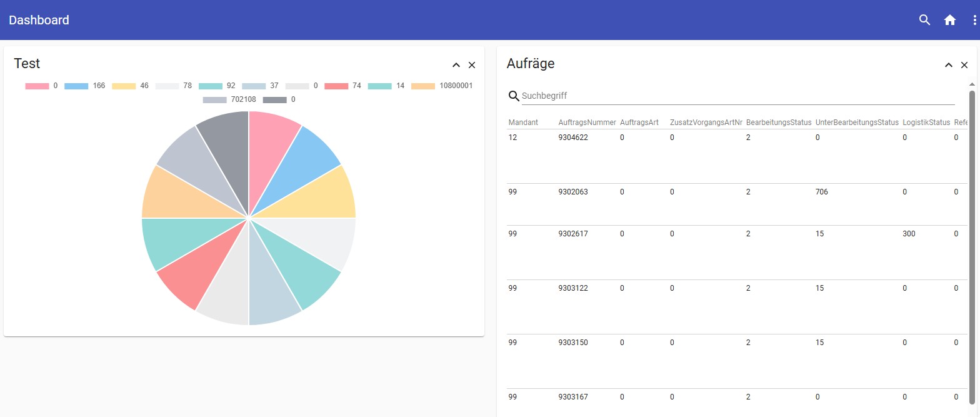The height and width of the screenshot is (417, 980).
Task: Sort by the AuftragsArt column header
Action: (639, 123)
